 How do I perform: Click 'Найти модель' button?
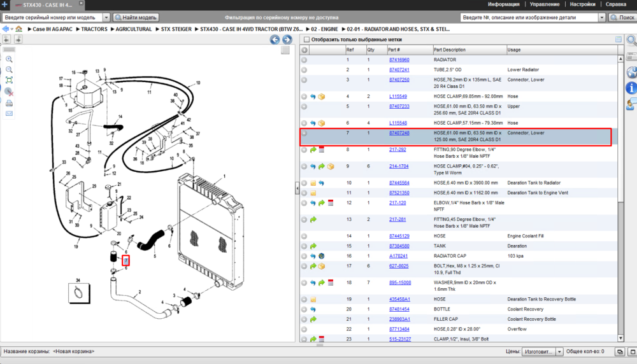136,17
